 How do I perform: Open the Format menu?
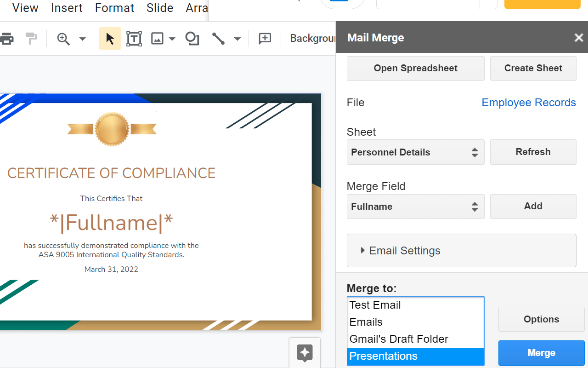114,8
